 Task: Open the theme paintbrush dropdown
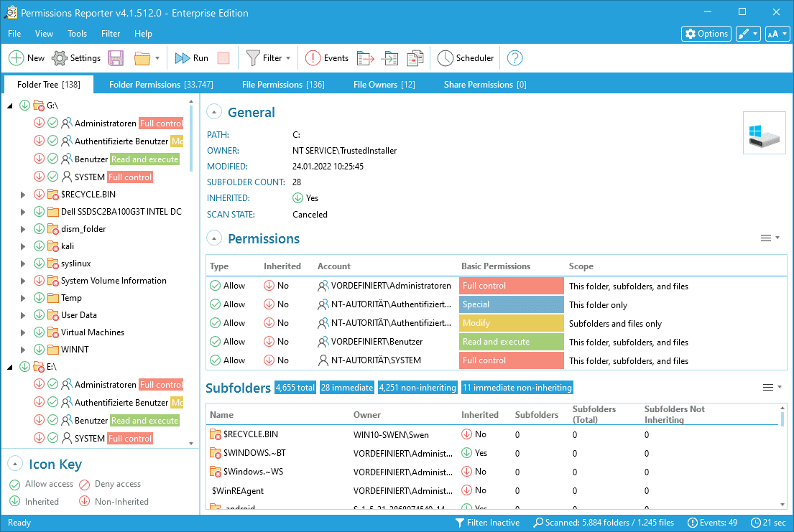coord(748,34)
